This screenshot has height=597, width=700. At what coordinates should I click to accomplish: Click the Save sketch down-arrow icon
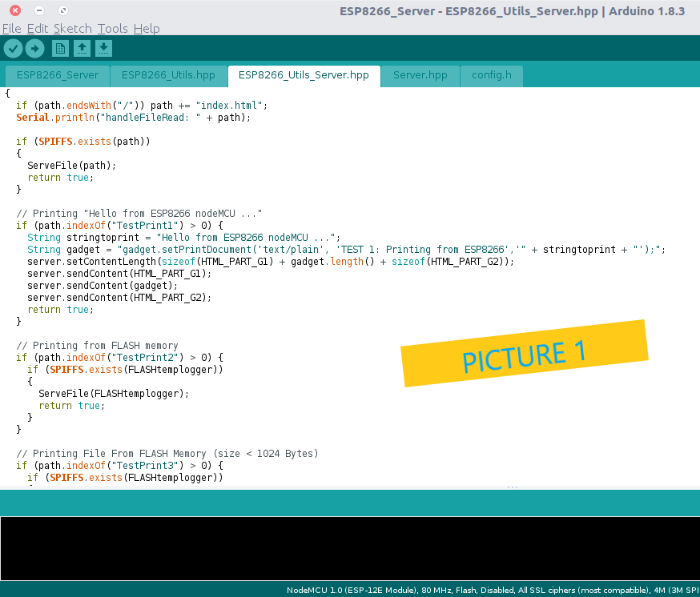[103, 48]
